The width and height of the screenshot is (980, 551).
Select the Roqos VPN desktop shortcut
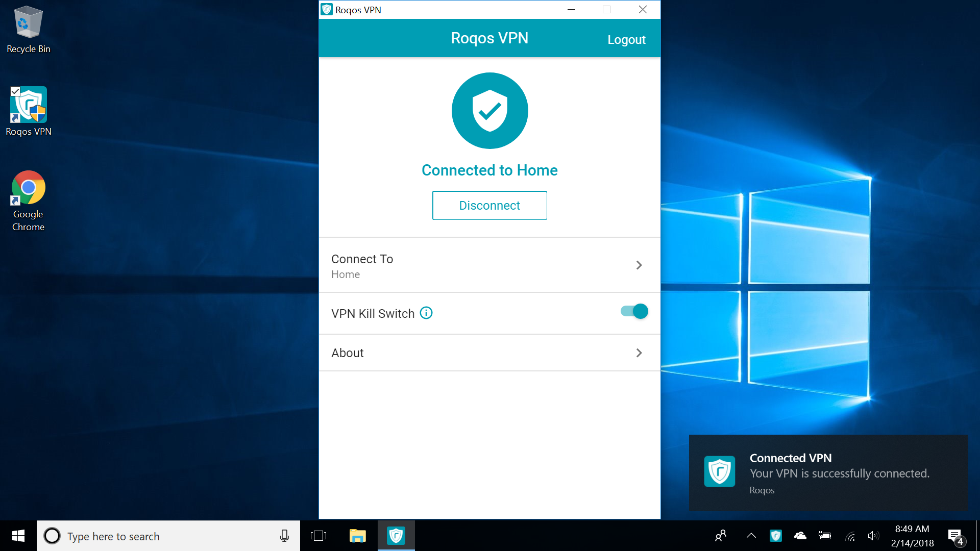[29, 112]
